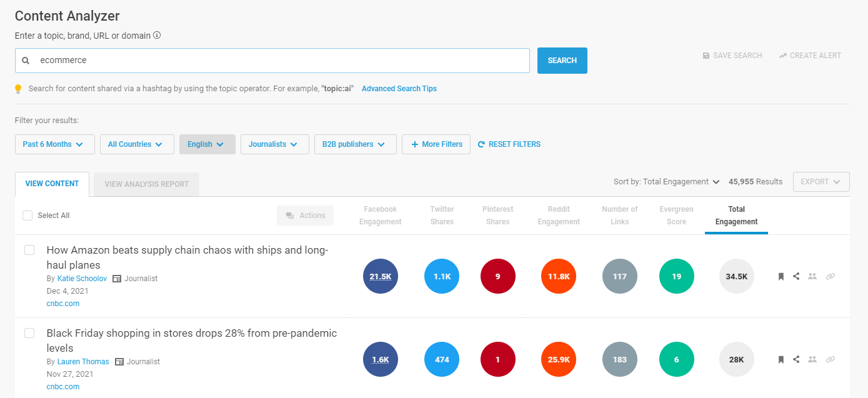
Task: Open the Export dropdown
Action: 821,182
